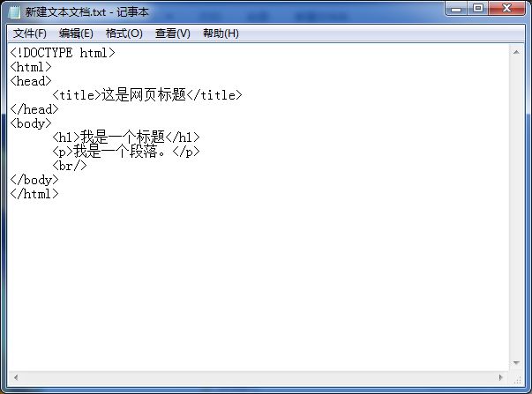Click the opening <body> tag line
Image resolution: width=532 pixels, height=394 pixels.
point(31,123)
